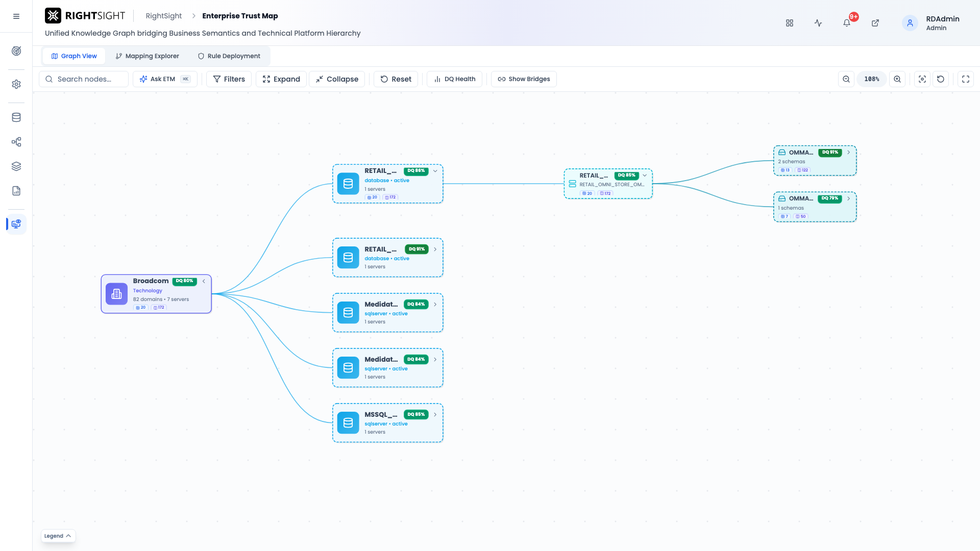Expand the Legend panel
Image resolution: width=980 pixels, height=551 pixels.
click(x=58, y=536)
